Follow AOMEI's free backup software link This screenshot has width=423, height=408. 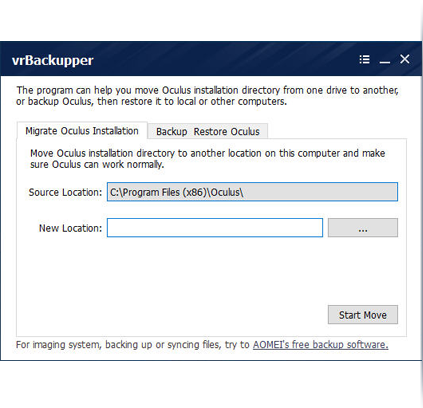[x=320, y=344]
